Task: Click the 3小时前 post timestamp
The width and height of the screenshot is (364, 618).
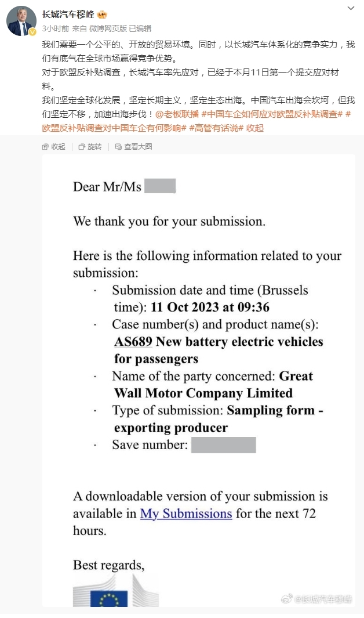Action: pos(56,28)
